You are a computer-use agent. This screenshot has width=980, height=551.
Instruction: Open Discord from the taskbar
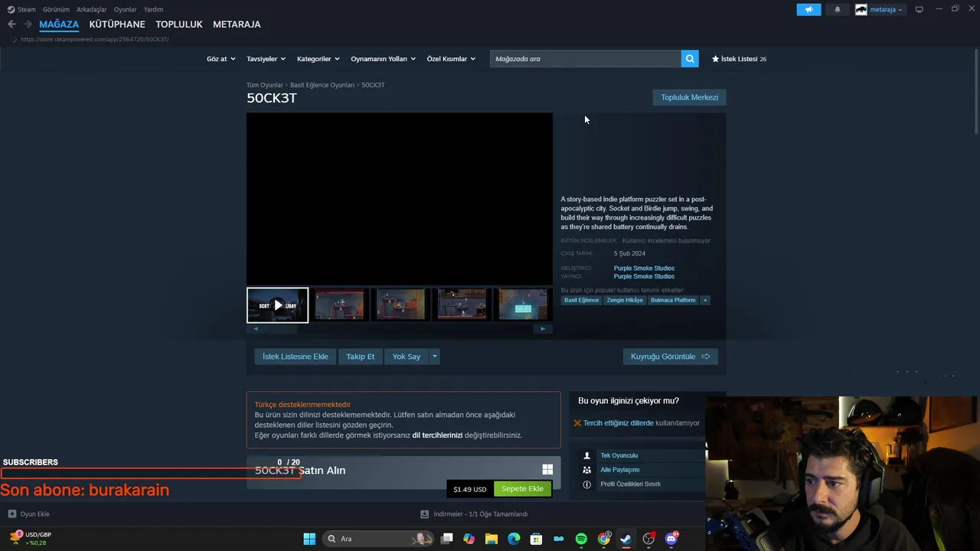pos(671,539)
